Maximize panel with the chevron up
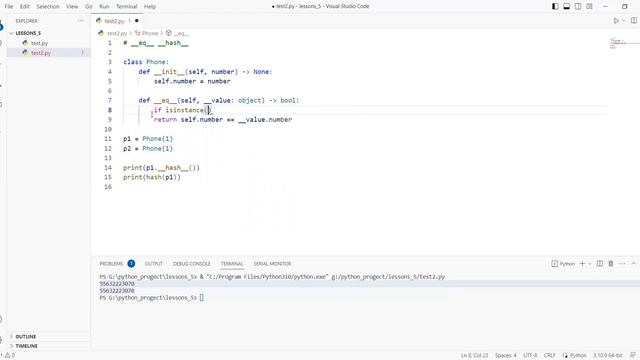The image size is (640, 360). [x=633, y=264]
